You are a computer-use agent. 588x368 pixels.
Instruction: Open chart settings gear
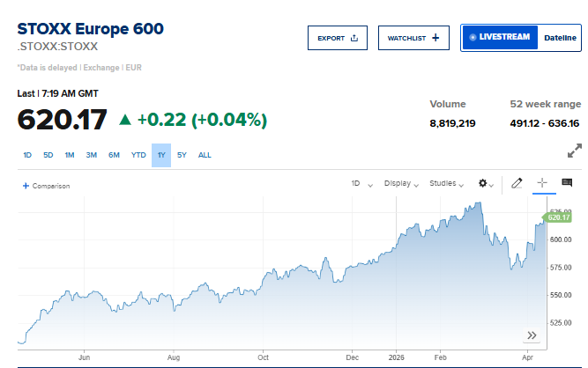(x=485, y=183)
